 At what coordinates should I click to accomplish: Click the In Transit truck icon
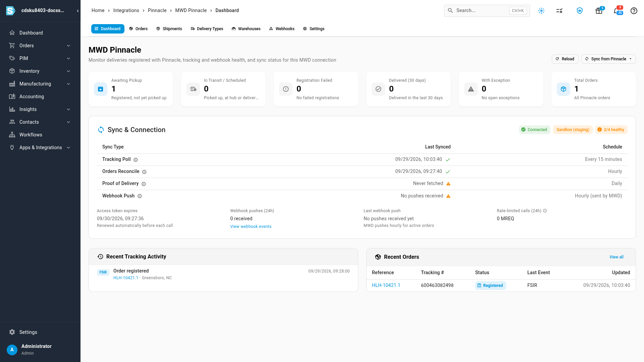point(193,89)
